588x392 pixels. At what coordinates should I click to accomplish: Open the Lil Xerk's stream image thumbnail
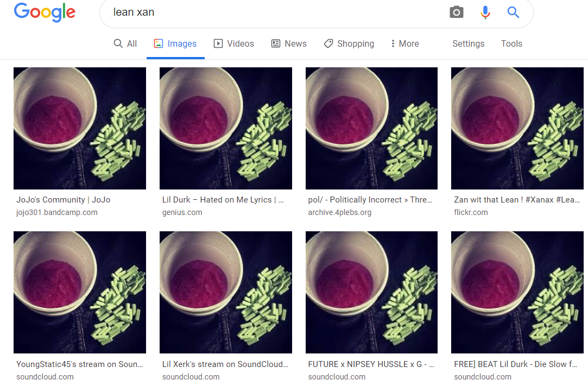(226, 292)
